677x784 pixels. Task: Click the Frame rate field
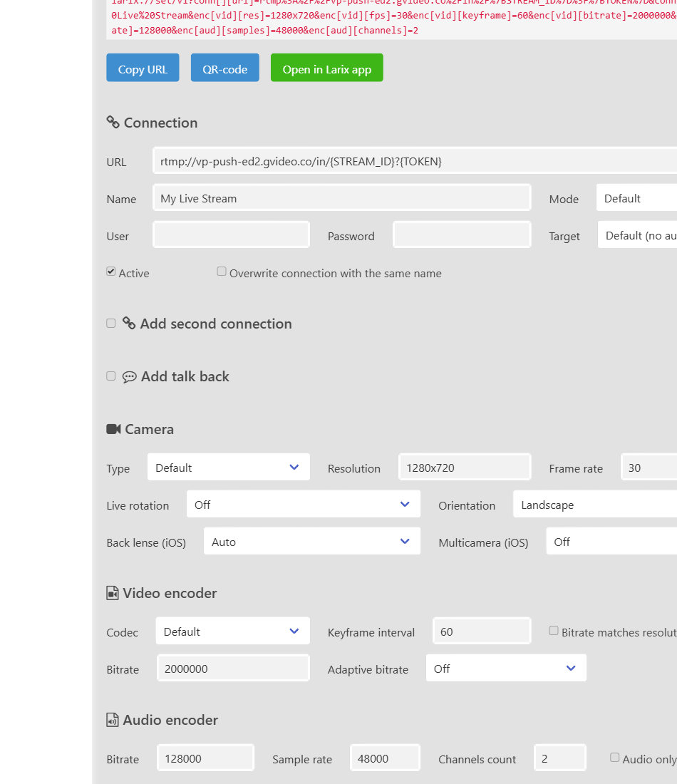click(649, 467)
